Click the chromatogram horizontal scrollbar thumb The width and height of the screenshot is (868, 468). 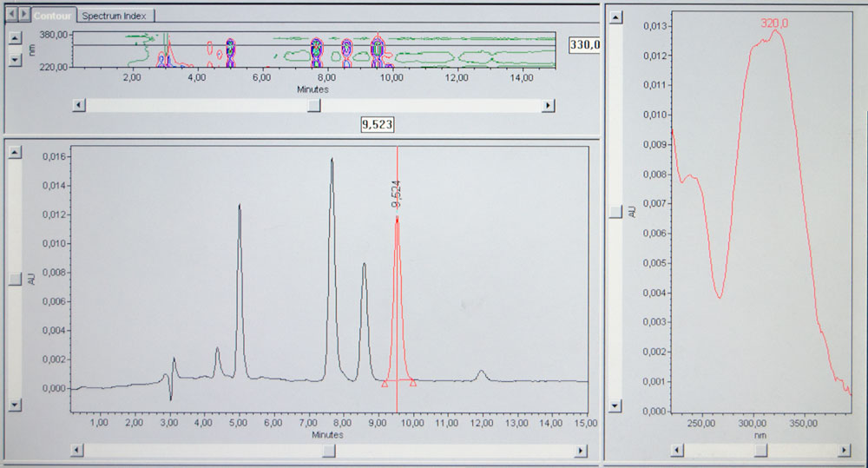point(329,451)
